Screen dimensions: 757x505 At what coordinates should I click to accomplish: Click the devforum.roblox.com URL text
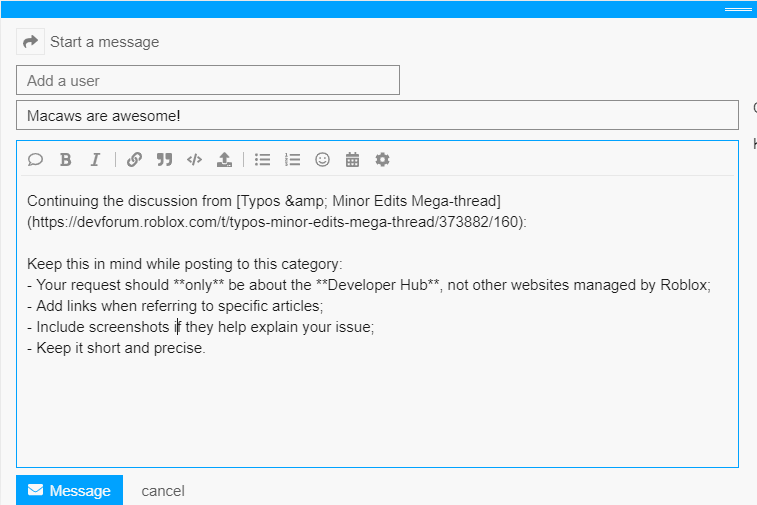pyautogui.click(x=277, y=222)
